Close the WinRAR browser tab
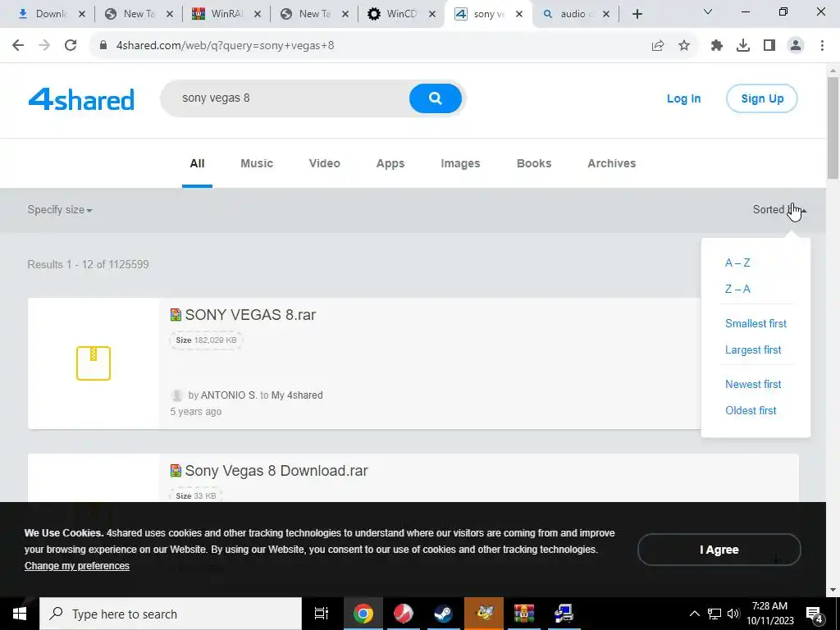The image size is (840, 630). click(257, 14)
